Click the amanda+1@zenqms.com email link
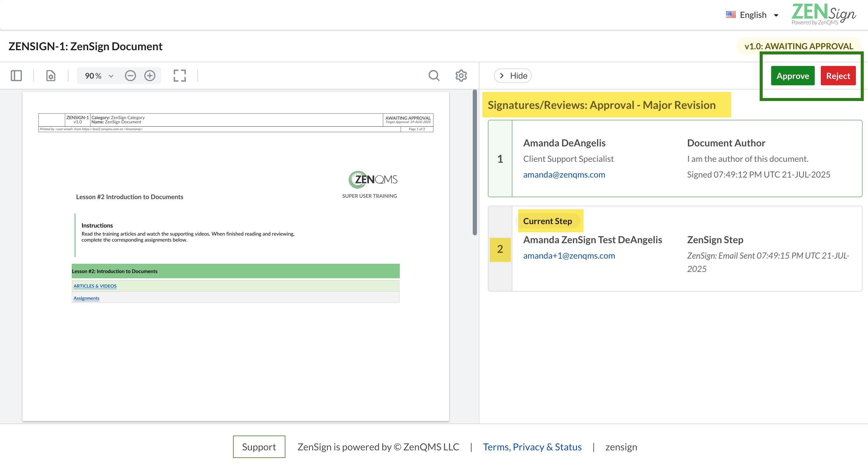The width and height of the screenshot is (868, 467). pos(569,256)
